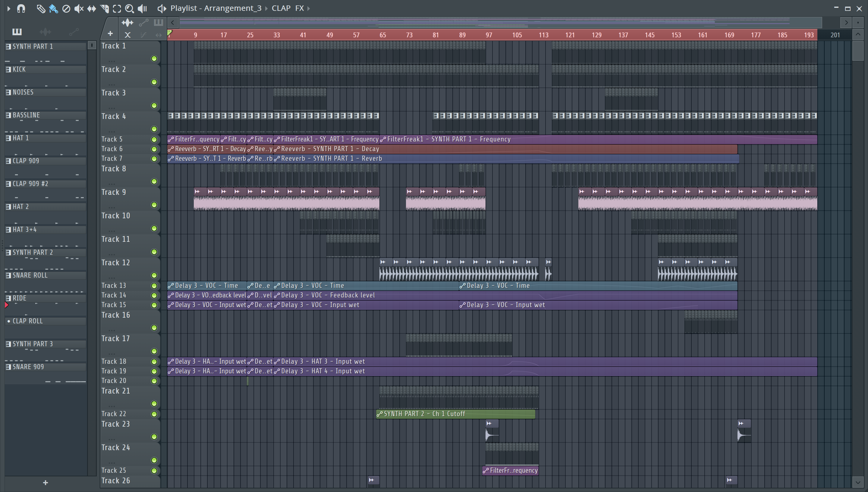The image size is (868, 492).
Task: Select the Draw pencil tool
Action: (x=41, y=8)
